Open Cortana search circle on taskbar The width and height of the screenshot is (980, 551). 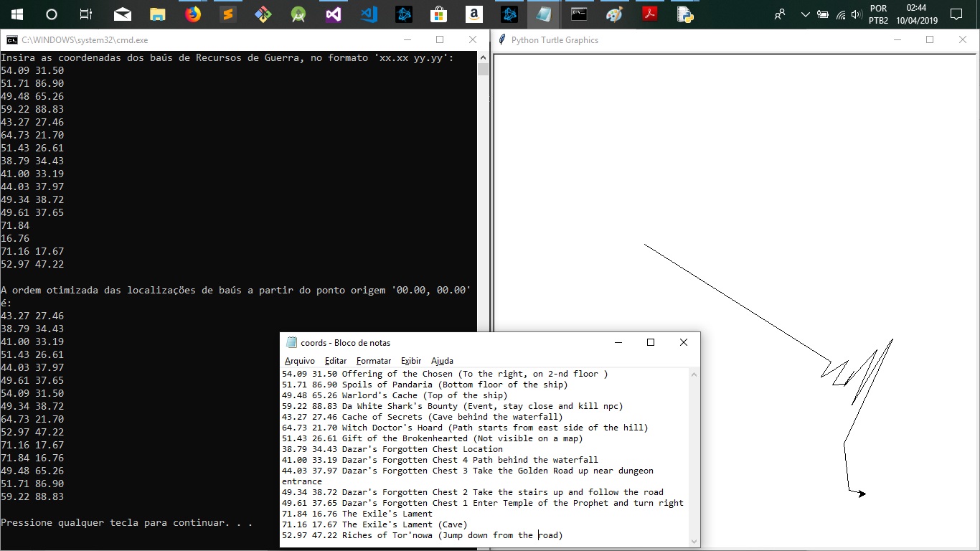pyautogui.click(x=51, y=14)
